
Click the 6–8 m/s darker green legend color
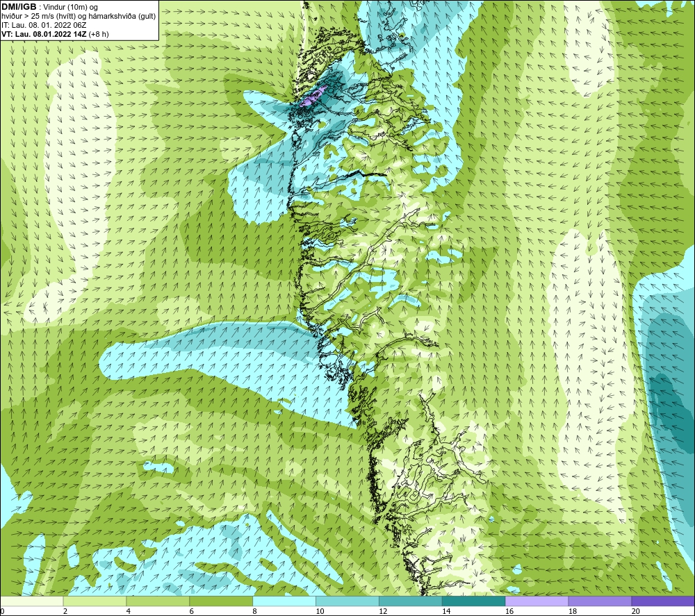click(x=221, y=601)
